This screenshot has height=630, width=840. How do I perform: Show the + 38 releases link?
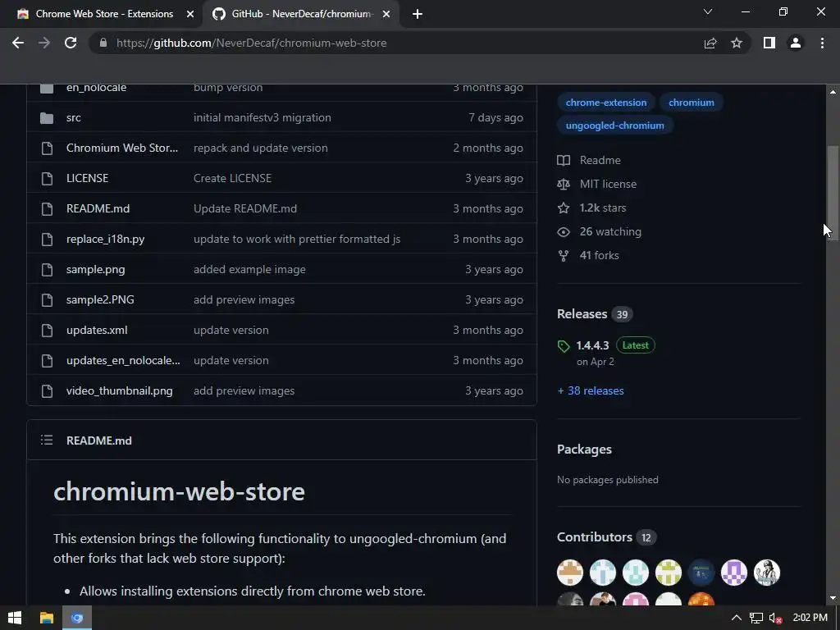click(x=591, y=391)
